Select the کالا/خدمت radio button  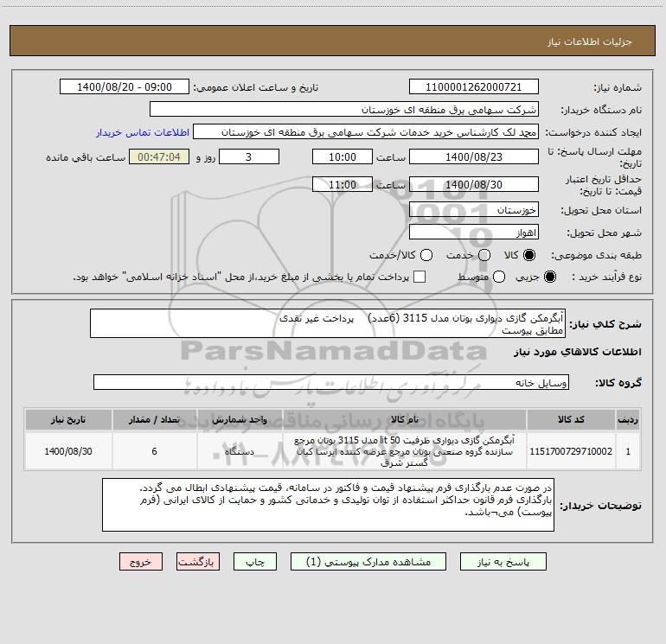coord(426,255)
